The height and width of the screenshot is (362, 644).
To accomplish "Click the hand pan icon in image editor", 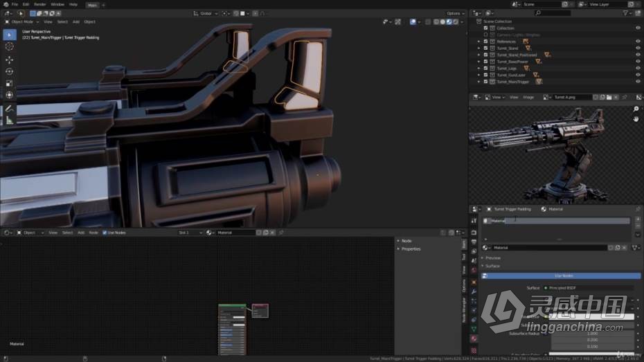I will pos(636,119).
